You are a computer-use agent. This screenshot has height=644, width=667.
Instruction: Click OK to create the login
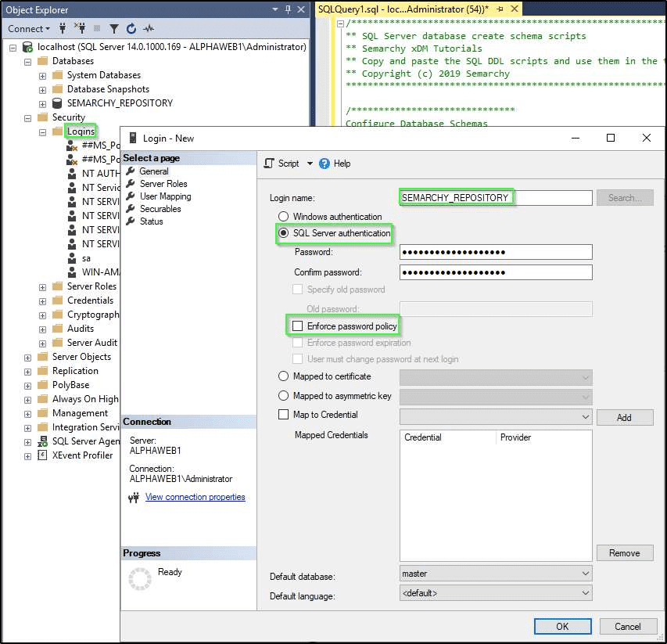point(562,627)
